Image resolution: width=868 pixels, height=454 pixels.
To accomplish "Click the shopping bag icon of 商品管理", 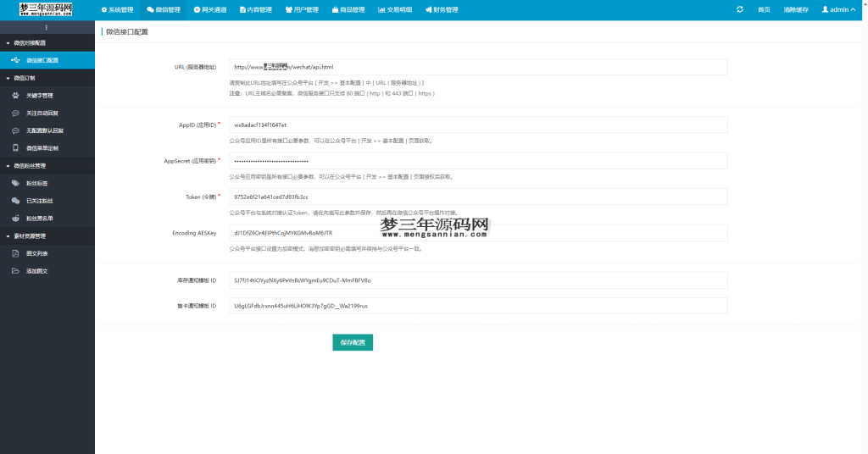I will point(335,10).
